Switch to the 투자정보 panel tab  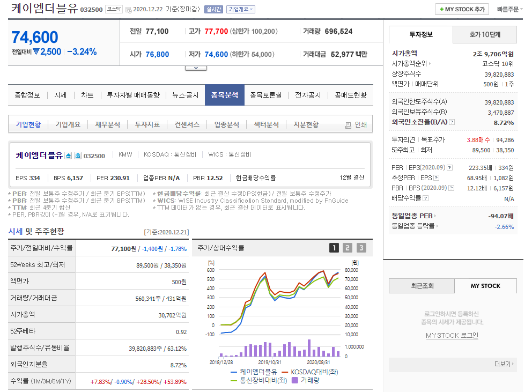[420, 34]
